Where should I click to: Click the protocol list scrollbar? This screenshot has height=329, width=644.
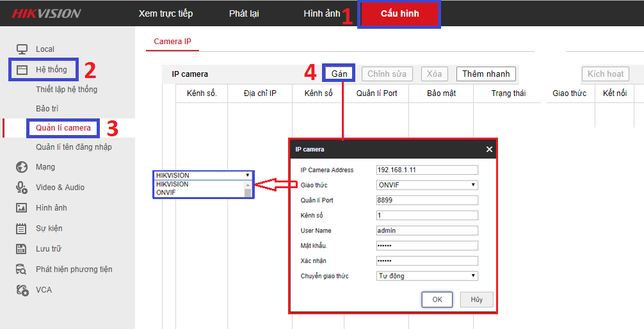[x=248, y=189]
